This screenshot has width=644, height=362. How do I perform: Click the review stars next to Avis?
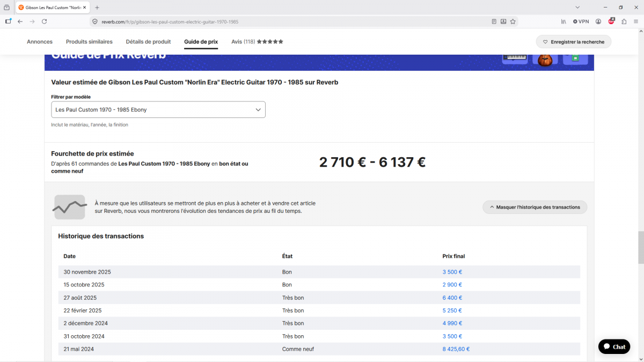click(270, 42)
